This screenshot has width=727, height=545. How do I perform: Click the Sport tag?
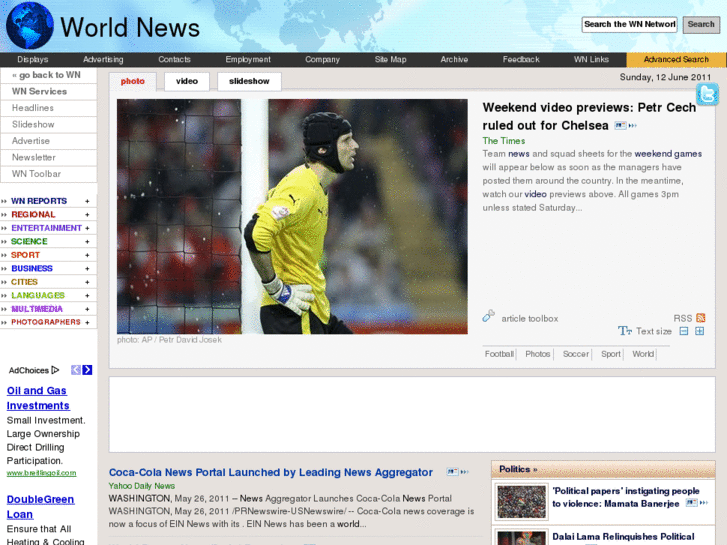pyautogui.click(x=611, y=354)
